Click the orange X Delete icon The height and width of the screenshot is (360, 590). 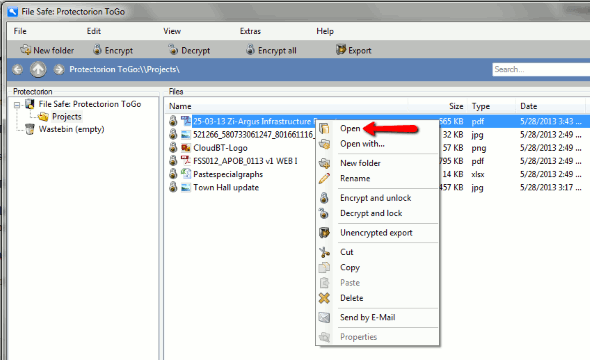[x=324, y=298]
